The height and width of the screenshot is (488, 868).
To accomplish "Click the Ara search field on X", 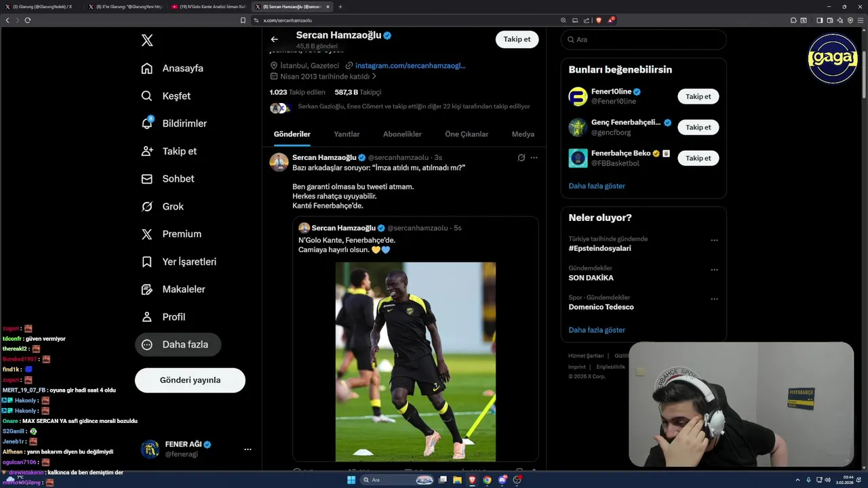I will [x=644, y=40].
